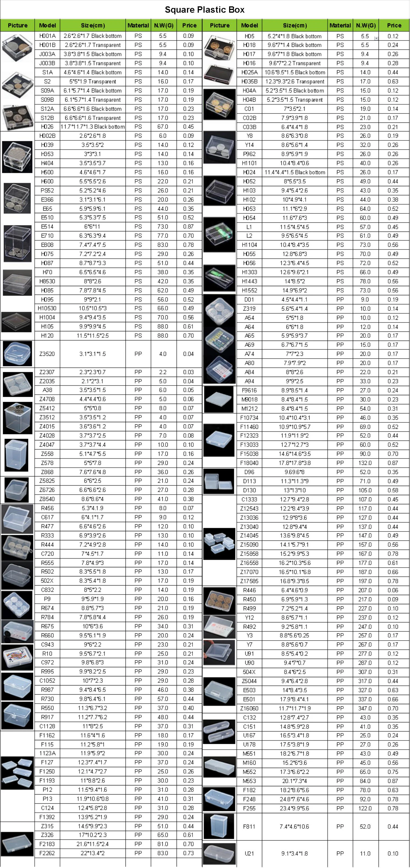410x868 pixels.
Task: Select the size cell '11.5*11.5*2.5'
Action: [93, 336]
